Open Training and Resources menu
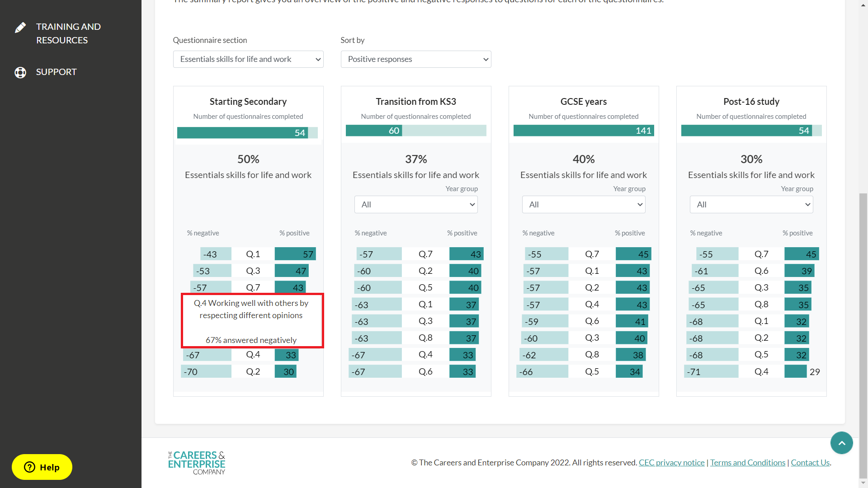The image size is (868, 488). (68, 33)
